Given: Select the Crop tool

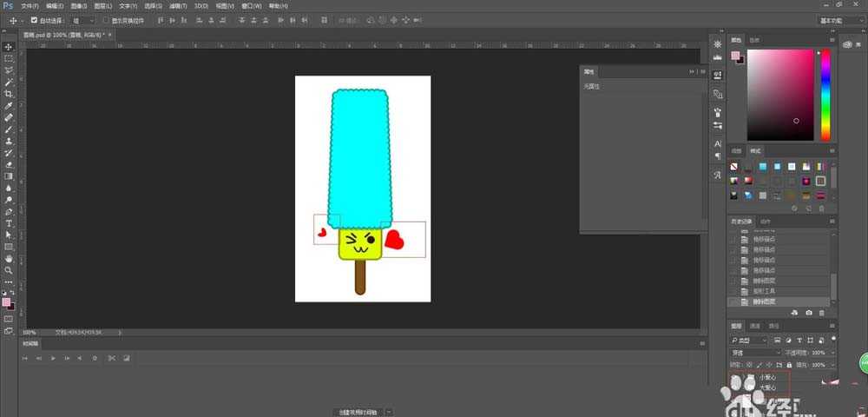Looking at the screenshot, I should pos(9,94).
